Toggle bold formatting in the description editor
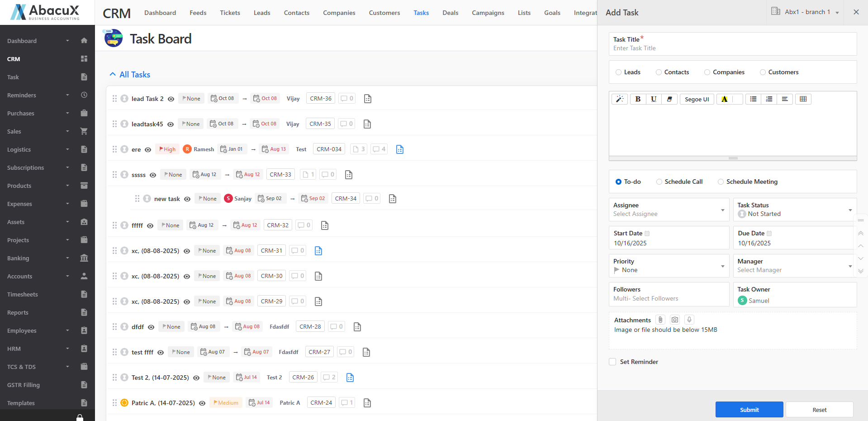This screenshot has width=868, height=421. tap(638, 99)
